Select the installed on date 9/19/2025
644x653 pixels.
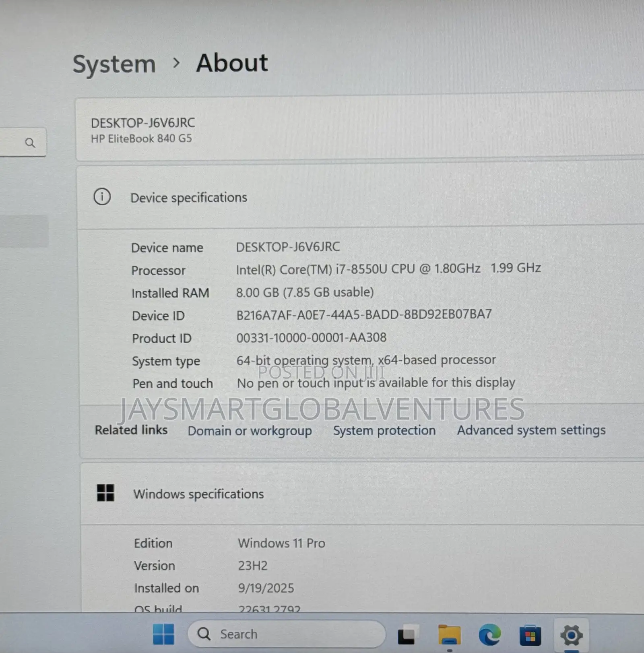tap(266, 588)
